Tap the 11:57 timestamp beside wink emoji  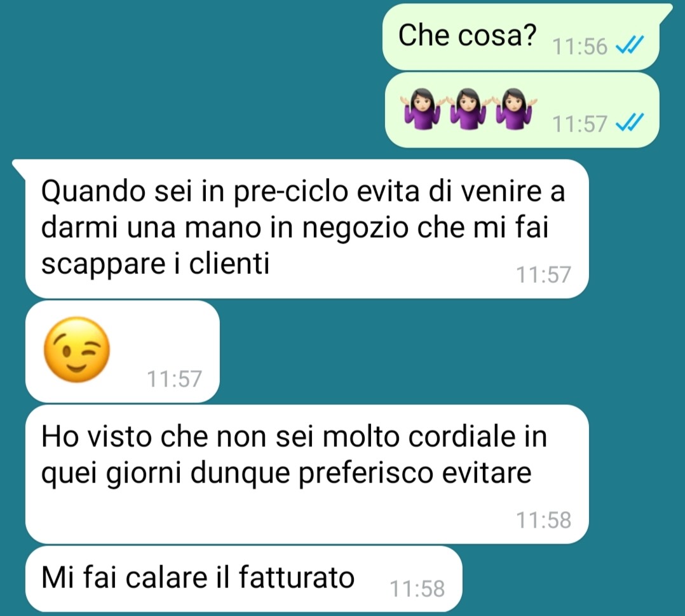pyautogui.click(x=174, y=379)
